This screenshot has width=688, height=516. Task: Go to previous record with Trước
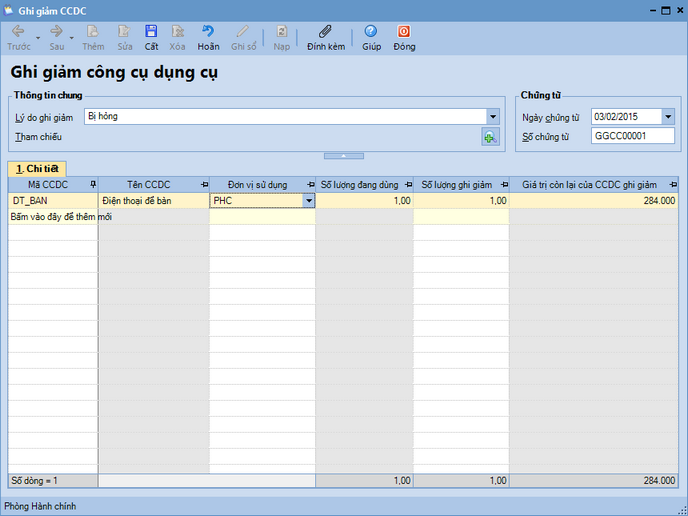pos(18,38)
